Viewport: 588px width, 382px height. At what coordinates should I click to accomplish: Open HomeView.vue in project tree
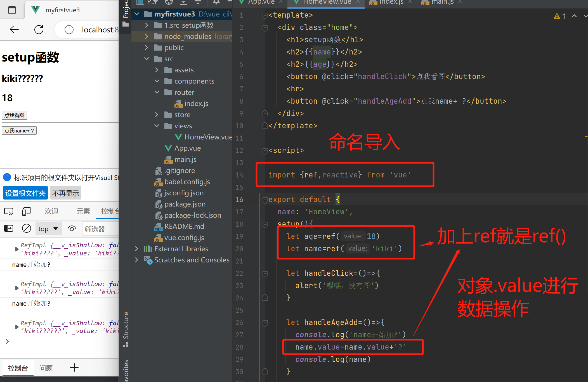pos(208,137)
